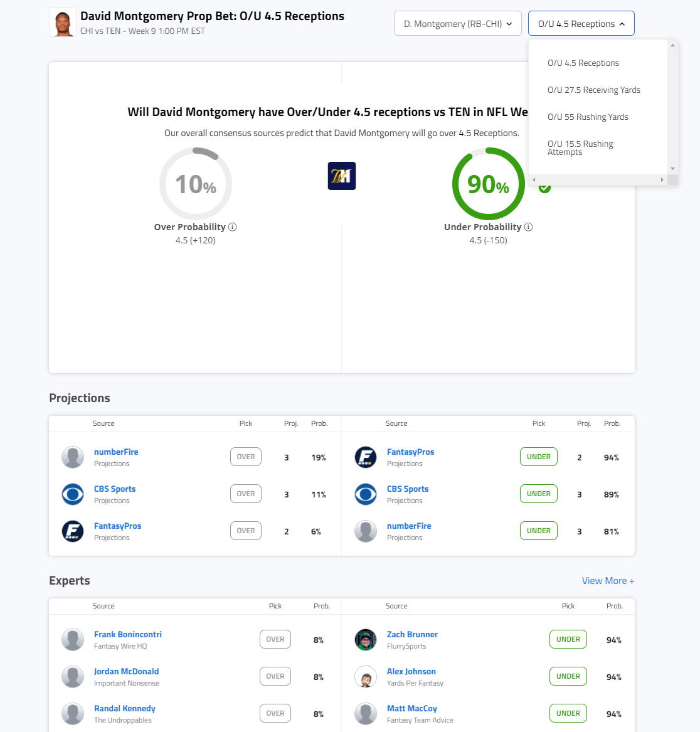This screenshot has width=700, height=732.
Task: Click the dropdown horizontal scroll right arrow
Action: point(662,180)
